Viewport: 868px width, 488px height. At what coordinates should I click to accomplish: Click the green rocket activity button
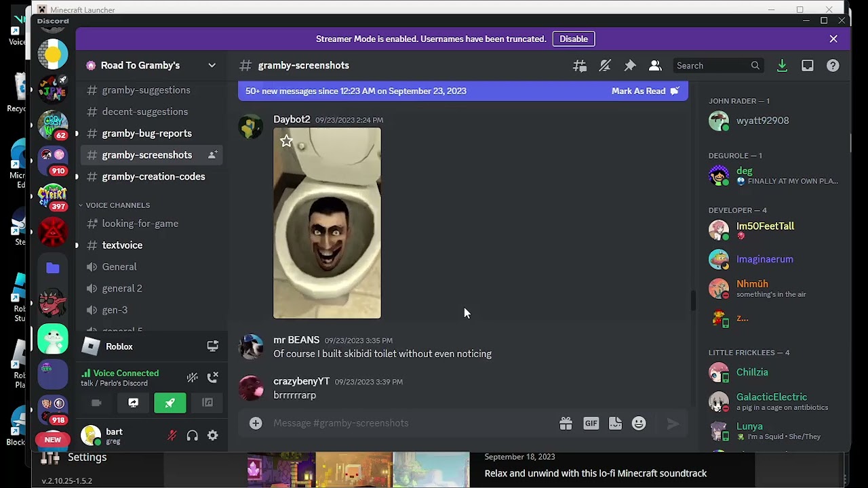tap(170, 403)
